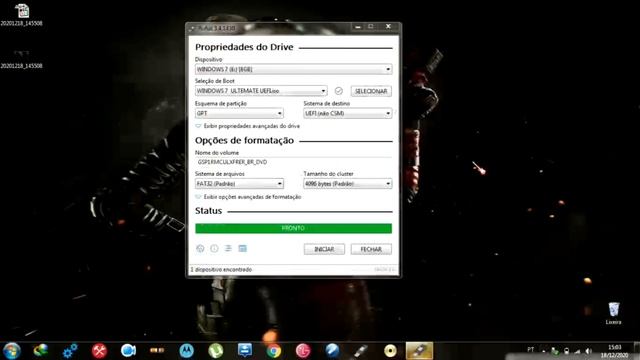The width and height of the screenshot is (640, 360).
Task: Expand advanced format options (Exibir opções avançadas)
Action: (x=248, y=197)
